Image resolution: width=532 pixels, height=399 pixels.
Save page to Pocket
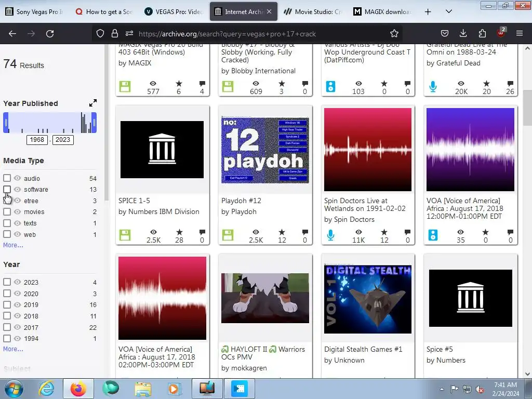(x=445, y=33)
